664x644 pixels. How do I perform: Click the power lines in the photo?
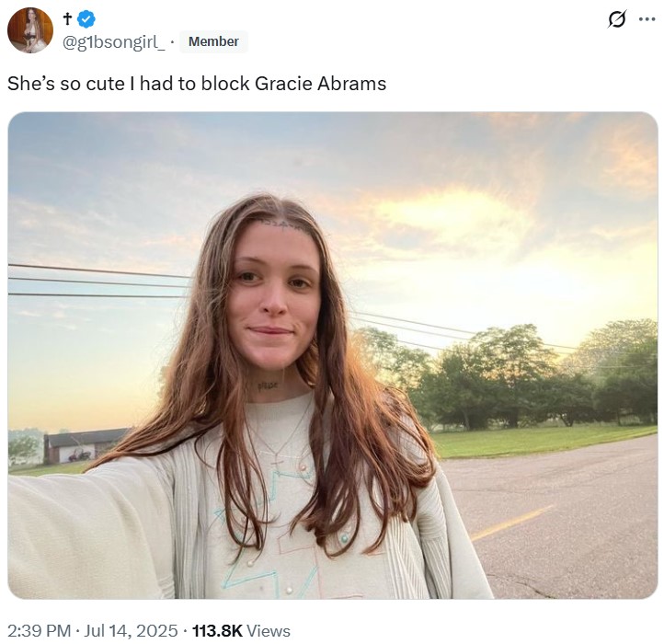[x=97, y=280]
